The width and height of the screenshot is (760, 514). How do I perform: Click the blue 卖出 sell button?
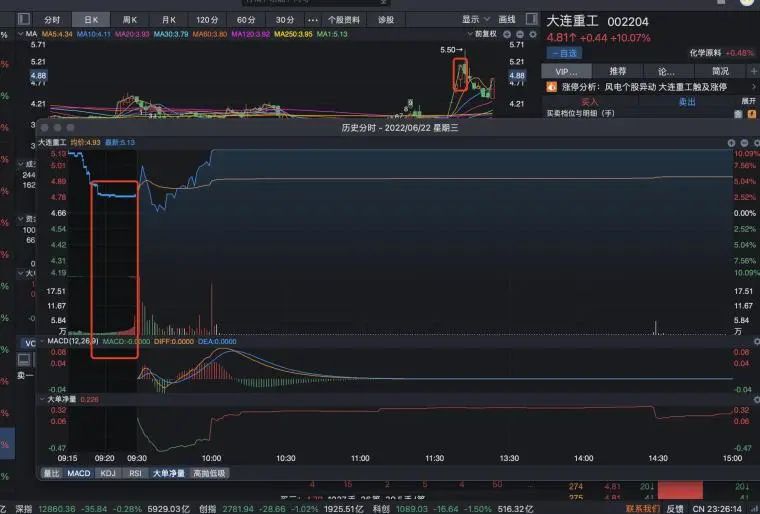(x=687, y=102)
